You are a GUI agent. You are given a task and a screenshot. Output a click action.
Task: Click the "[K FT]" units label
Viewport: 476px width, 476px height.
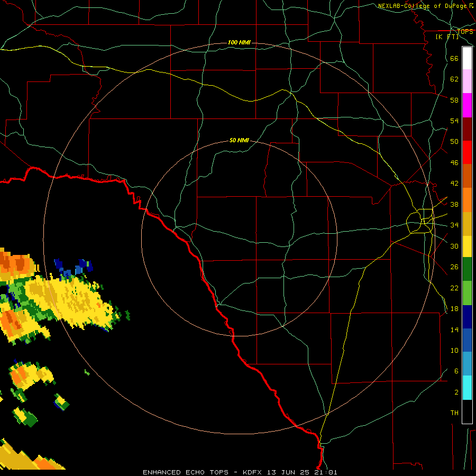point(447,37)
